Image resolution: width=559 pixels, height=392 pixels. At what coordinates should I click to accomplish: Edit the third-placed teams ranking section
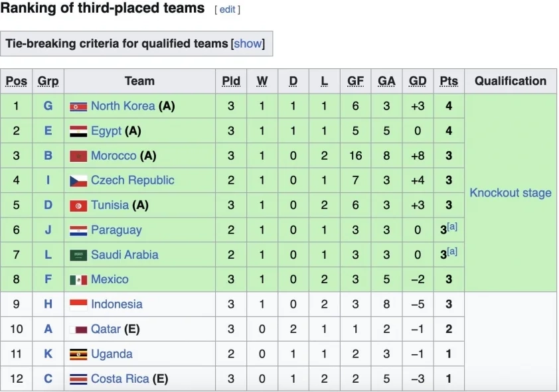[227, 10]
